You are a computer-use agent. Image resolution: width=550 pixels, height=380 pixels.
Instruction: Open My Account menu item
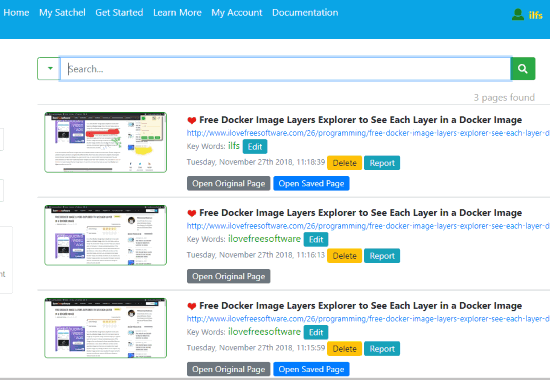click(236, 13)
